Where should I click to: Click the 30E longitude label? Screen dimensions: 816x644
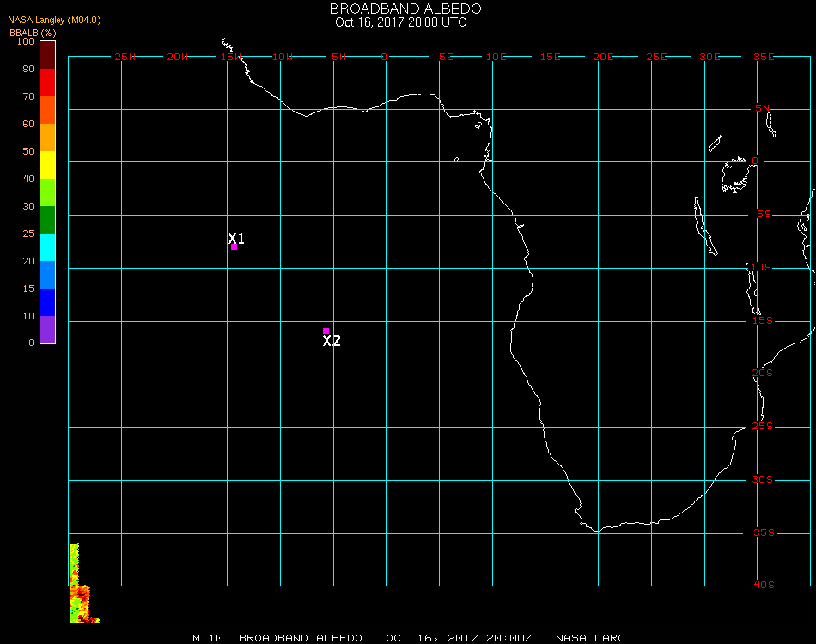(709, 57)
